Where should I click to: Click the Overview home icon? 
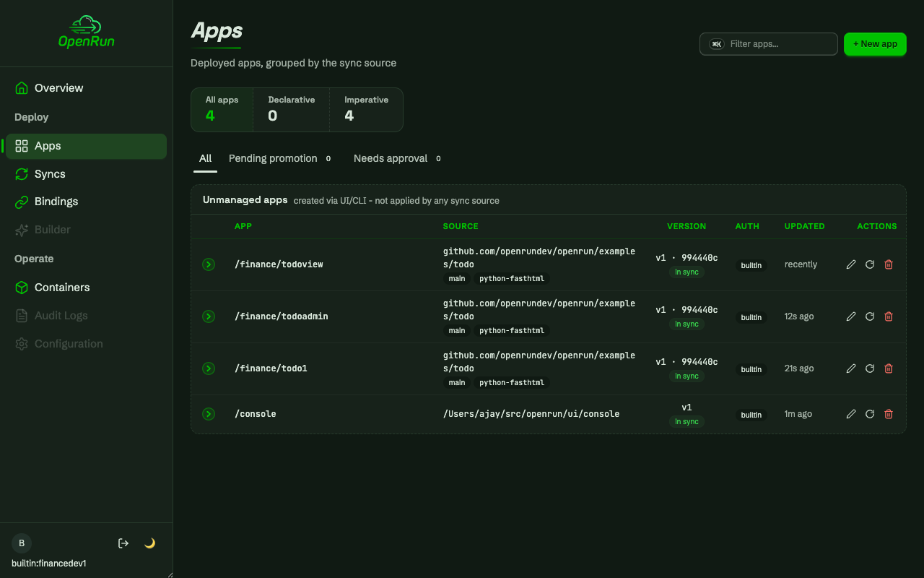pos(22,88)
